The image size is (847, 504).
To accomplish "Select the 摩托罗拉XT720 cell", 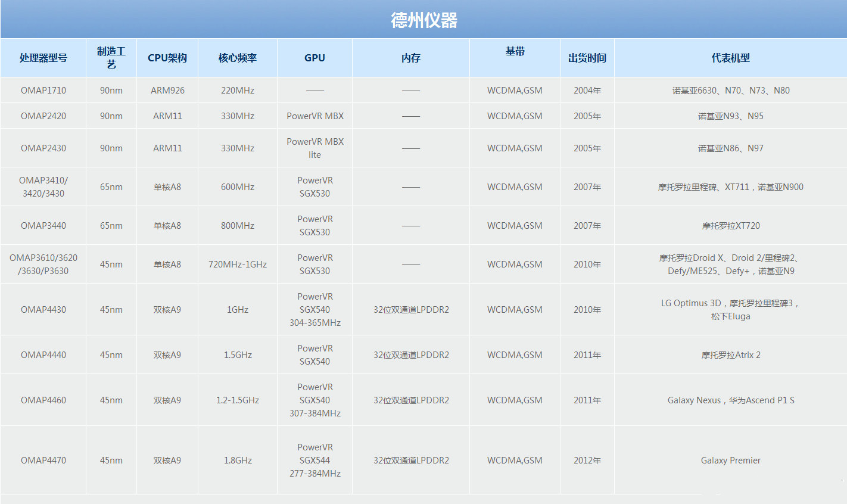I will pyautogui.click(x=731, y=226).
